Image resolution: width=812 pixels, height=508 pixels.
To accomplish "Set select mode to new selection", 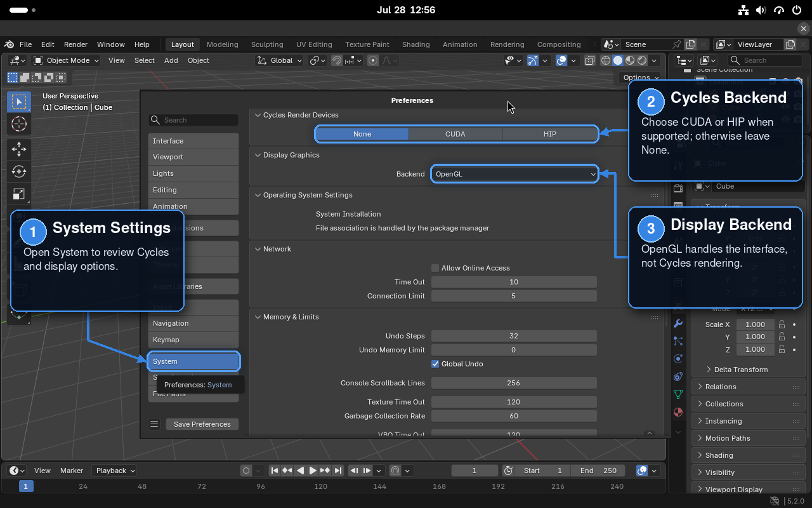I will pos(13,77).
